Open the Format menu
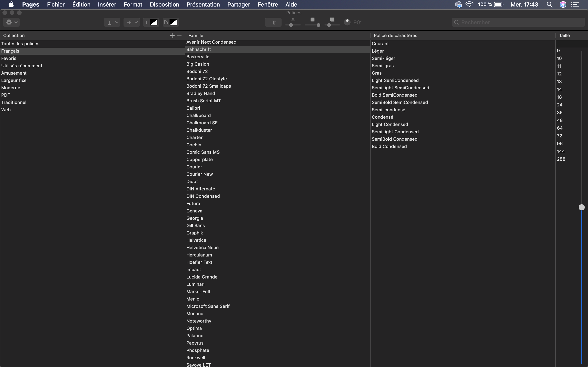 [x=133, y=4]
